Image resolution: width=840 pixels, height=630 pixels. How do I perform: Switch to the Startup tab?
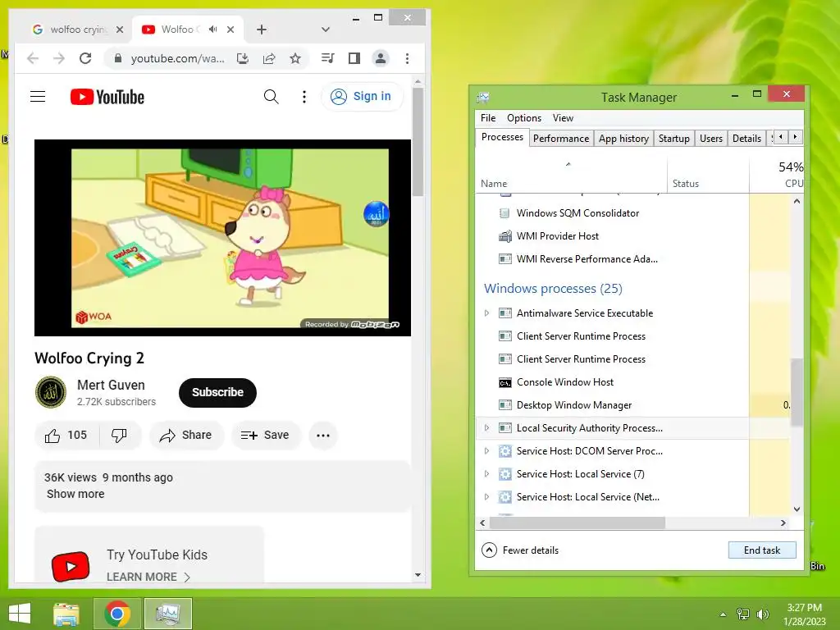coord(674,138)
